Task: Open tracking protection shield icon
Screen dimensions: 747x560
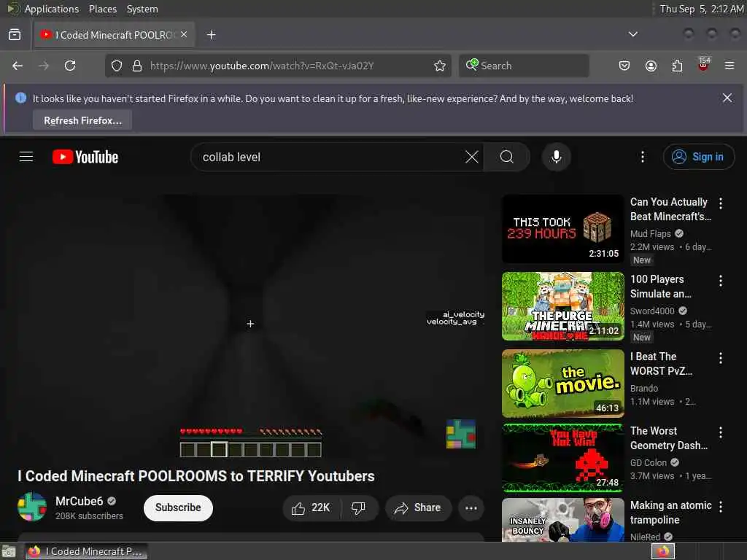Action: [117, 66]
